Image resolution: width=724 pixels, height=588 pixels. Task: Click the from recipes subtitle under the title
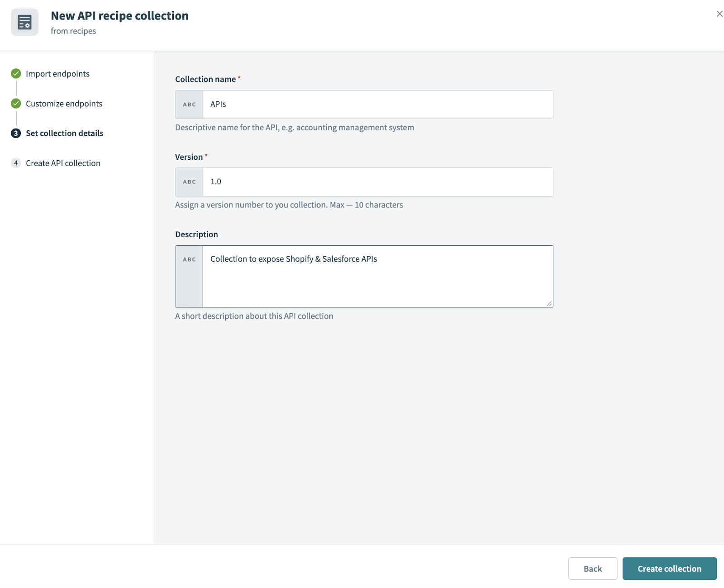tap(73, 31)
